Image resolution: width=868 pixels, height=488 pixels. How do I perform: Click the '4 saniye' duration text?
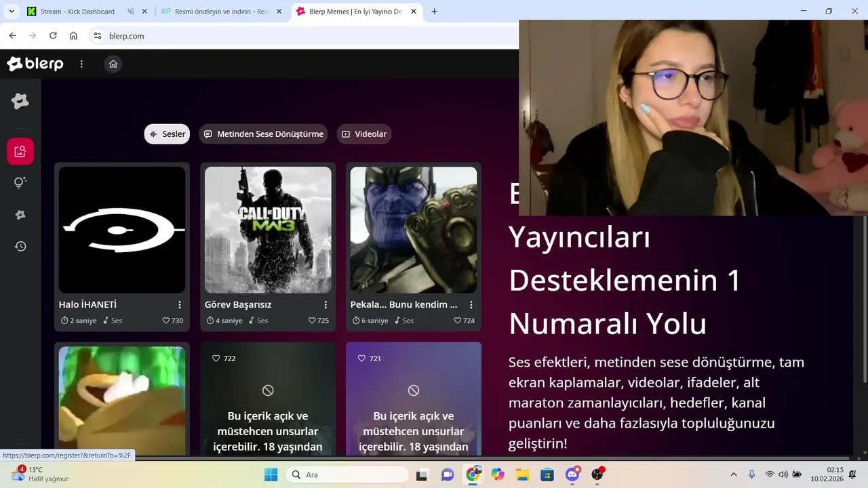(x=229, y=321)
